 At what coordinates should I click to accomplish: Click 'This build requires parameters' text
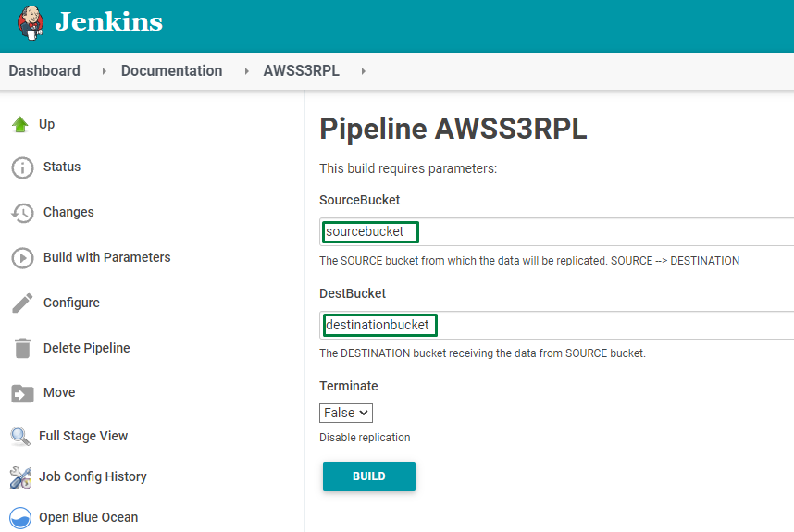coord(408,168)
